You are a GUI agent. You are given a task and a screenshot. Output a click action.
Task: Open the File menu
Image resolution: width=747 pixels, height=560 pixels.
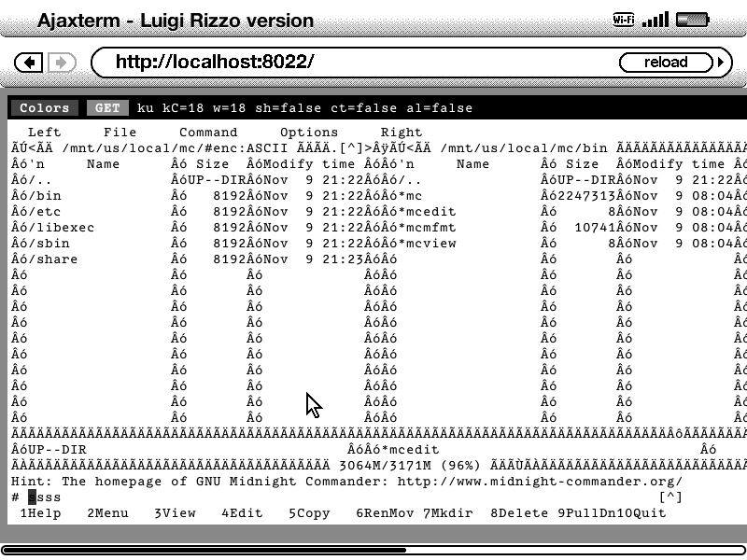click(x=120, y=133)
